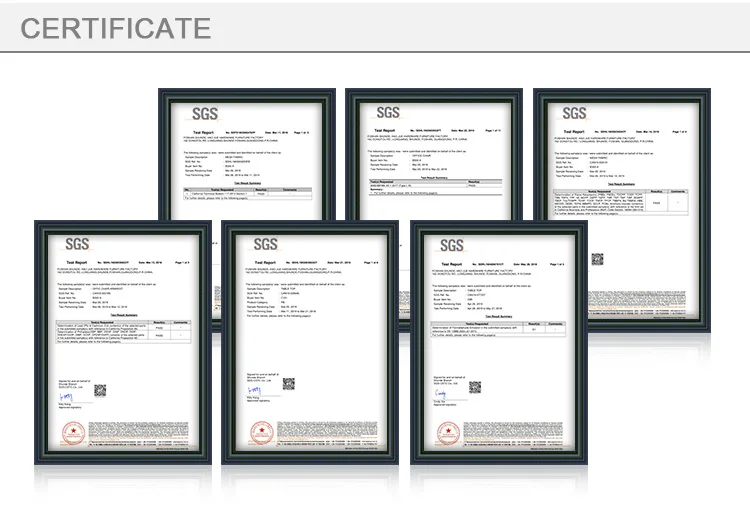Open the Office Chair page 1 of 11 report

[434, 154]
